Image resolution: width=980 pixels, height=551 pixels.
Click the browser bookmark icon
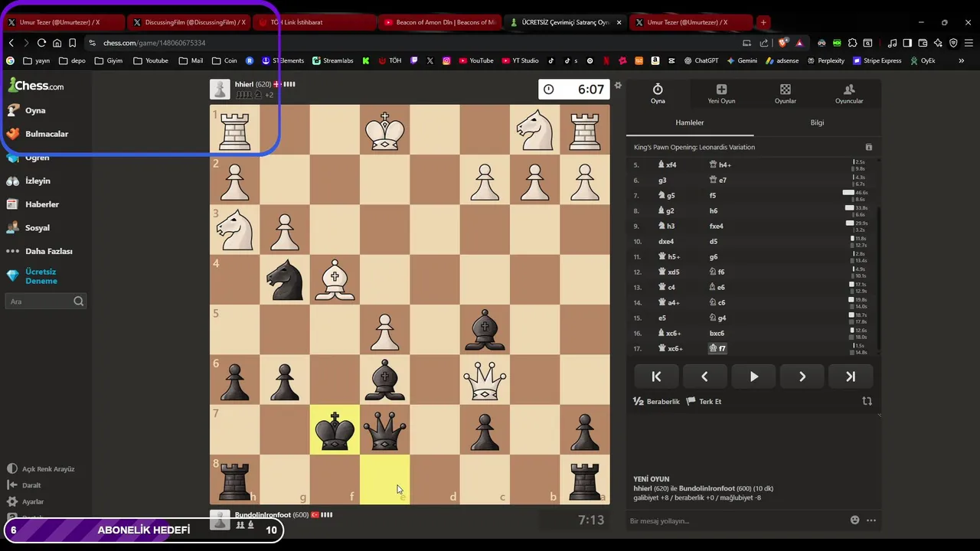[x=72, y=43]
